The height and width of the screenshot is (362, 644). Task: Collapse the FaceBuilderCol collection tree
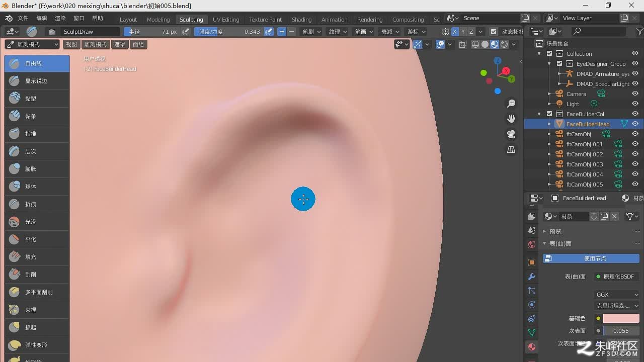539,114
